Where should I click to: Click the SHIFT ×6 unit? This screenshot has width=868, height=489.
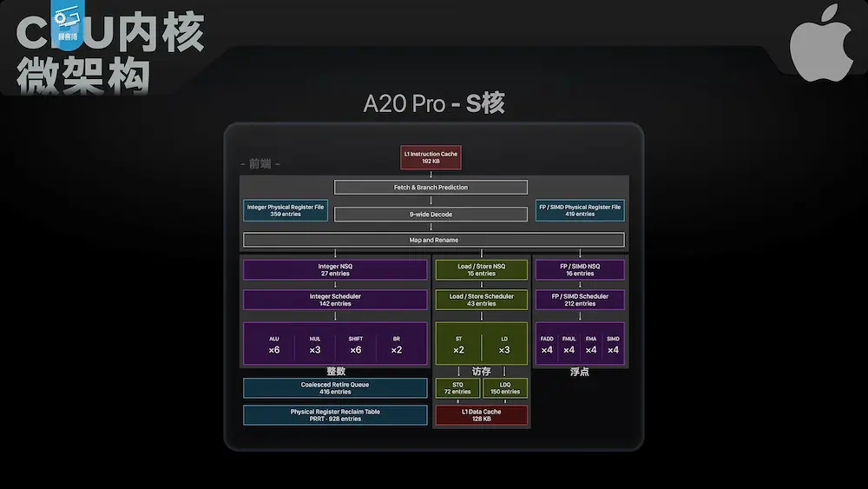(x=355, y=345)
